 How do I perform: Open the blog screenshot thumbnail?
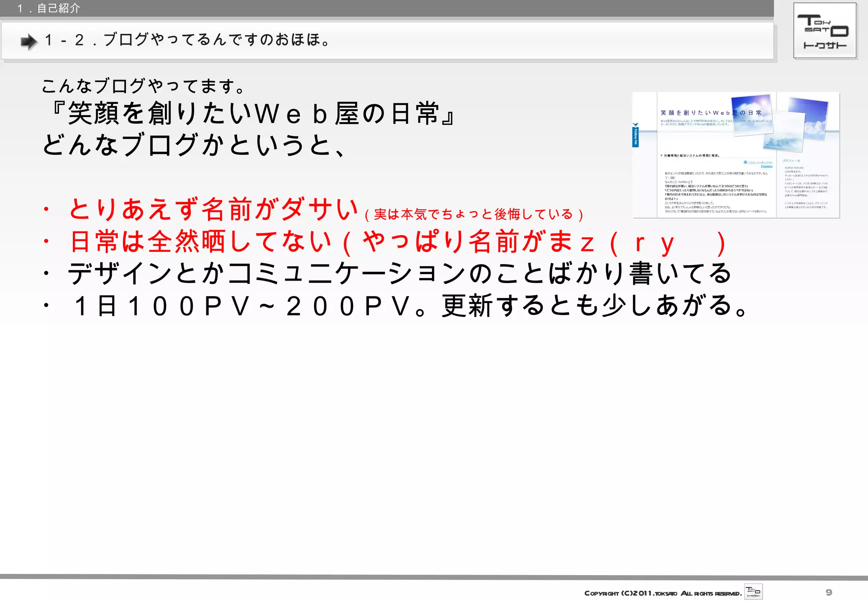pyautogui.click(x=736, y=155)
